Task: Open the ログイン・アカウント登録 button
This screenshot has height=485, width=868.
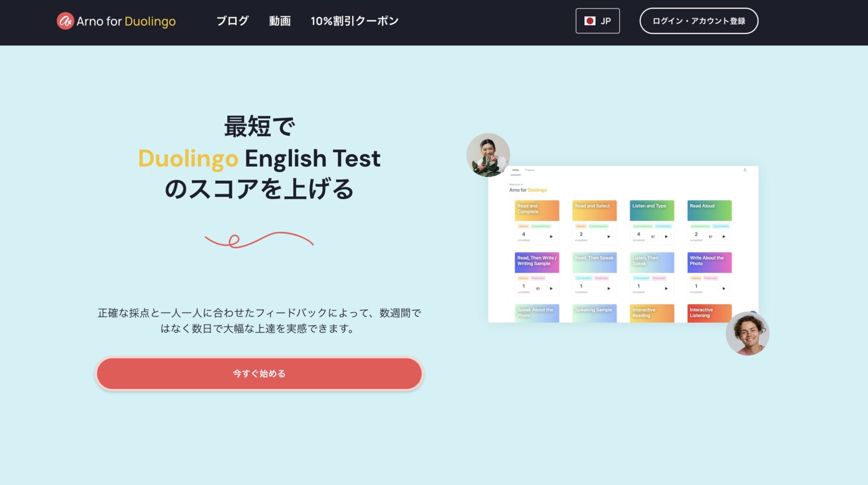Action: point(699,21)
